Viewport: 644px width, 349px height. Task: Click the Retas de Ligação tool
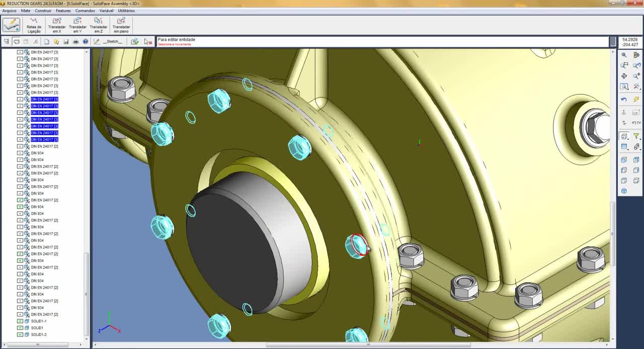34,25
